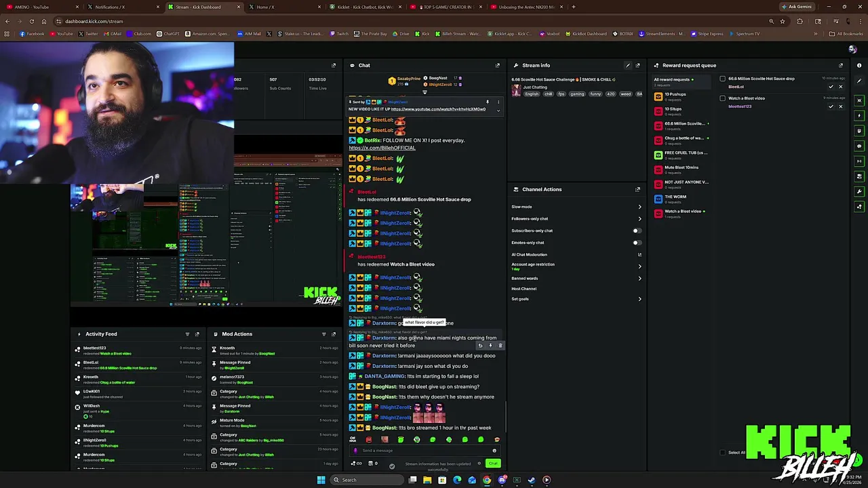Image resolution: width=868 pixels, height=488 pixels.
Task: Open the pinned YouTube video link
Action: point(438,109)
